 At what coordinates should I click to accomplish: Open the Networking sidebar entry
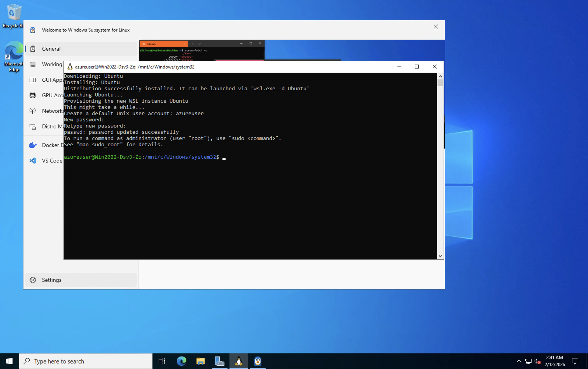click(44, 111)
